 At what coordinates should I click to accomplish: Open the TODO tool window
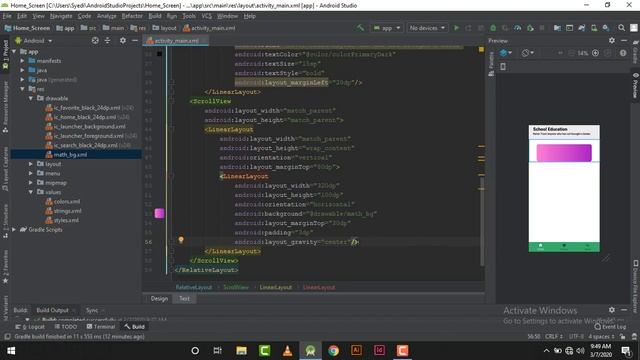[66, 327]
